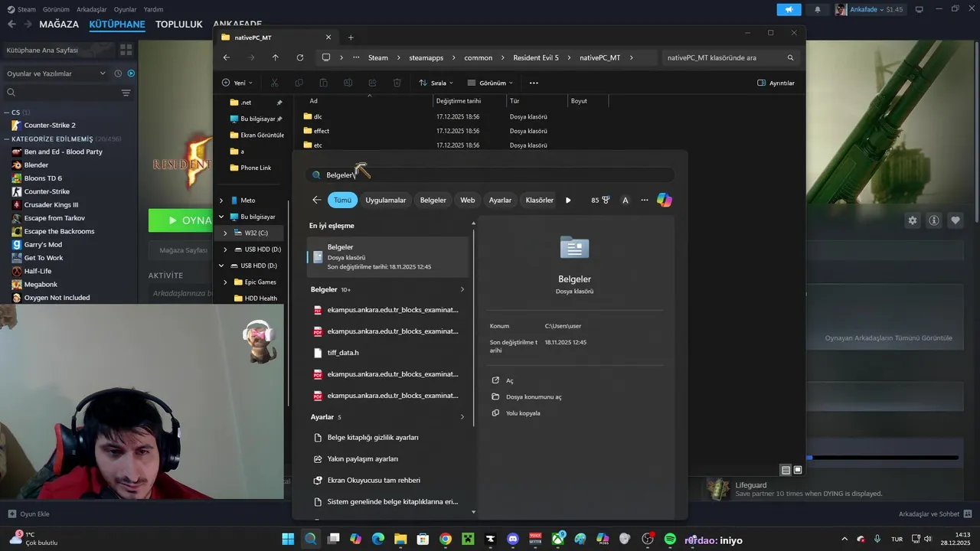
Task: Click Steam announcements megaphone button
Action: click(789, 9)
